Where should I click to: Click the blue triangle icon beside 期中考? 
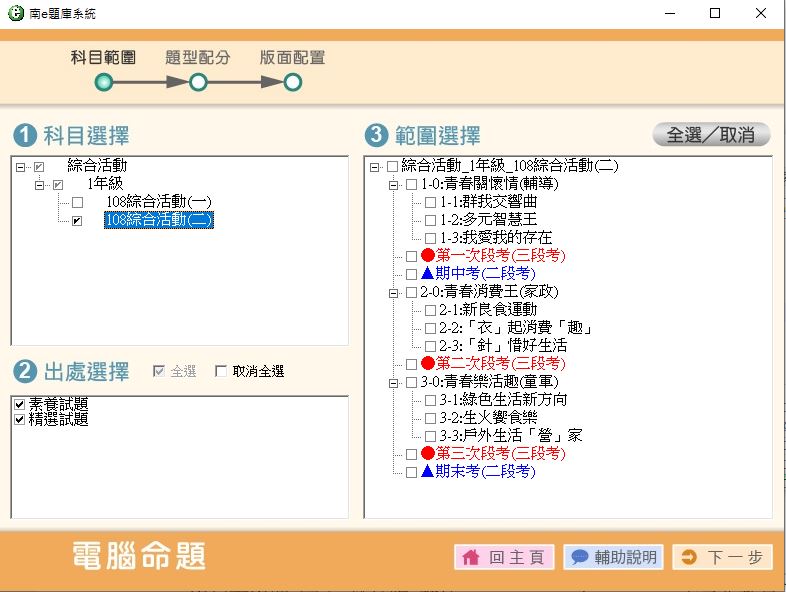tap(428, 273)
